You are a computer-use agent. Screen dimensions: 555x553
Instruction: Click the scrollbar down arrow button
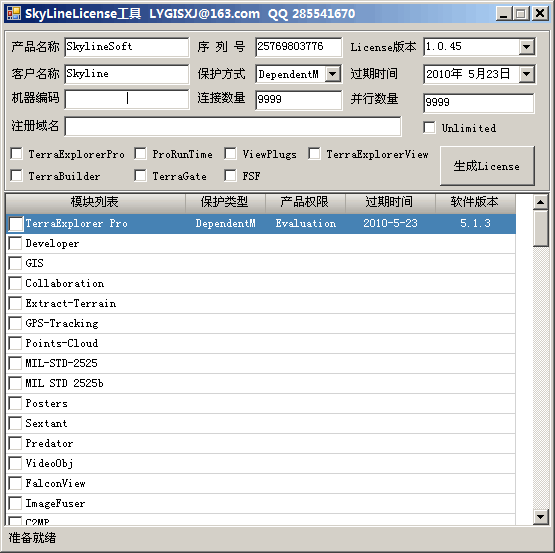point(540,517)
